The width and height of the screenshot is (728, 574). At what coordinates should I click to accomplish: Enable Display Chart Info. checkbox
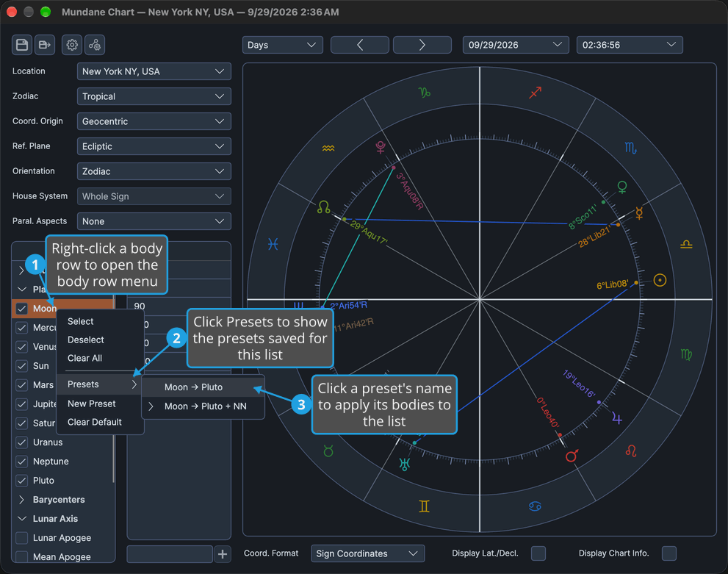coord(669,553)
